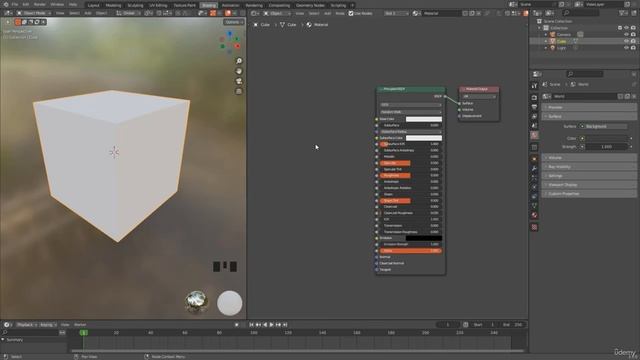This screenshot has height=360, width=640.
Task: Open the timeline Keying menu
Action: [48, 325]
